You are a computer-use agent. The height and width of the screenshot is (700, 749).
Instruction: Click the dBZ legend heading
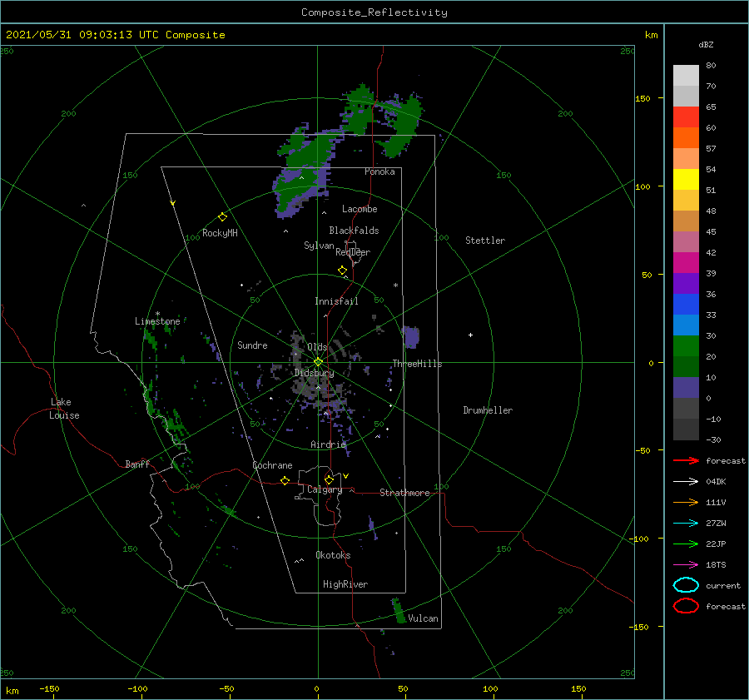(x=706, y=45)
